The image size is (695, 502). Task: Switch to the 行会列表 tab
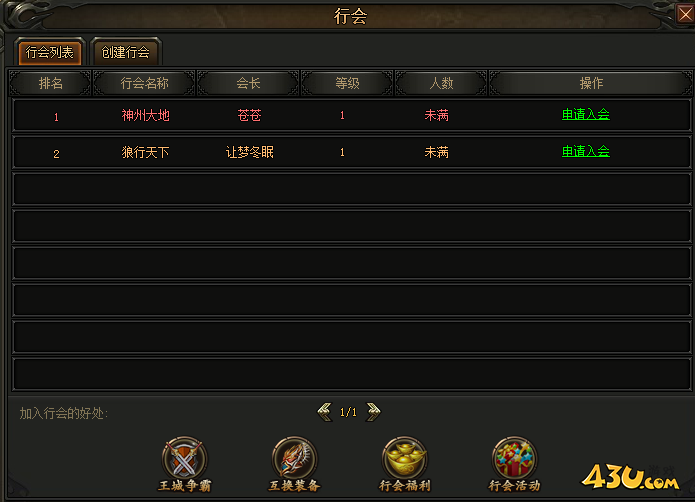coord(50,53)
